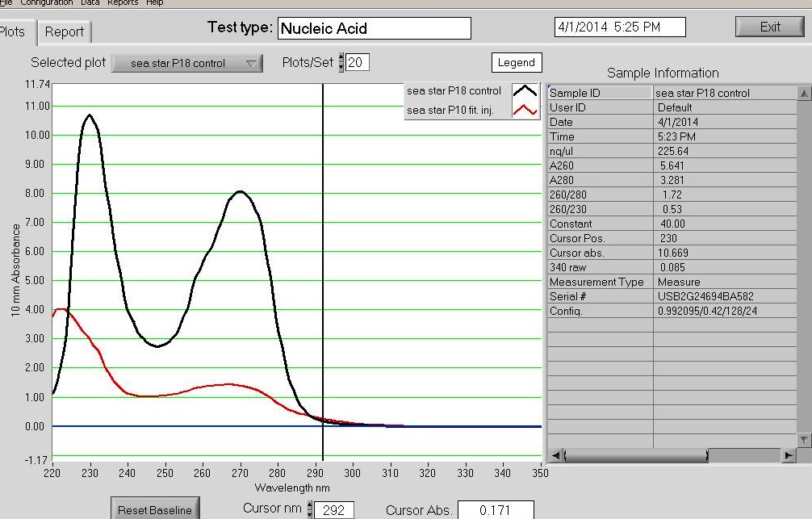Open the Reports menu
Viewport: 812px width, 519px height.
pyautogui.click(x=122, y=3)
